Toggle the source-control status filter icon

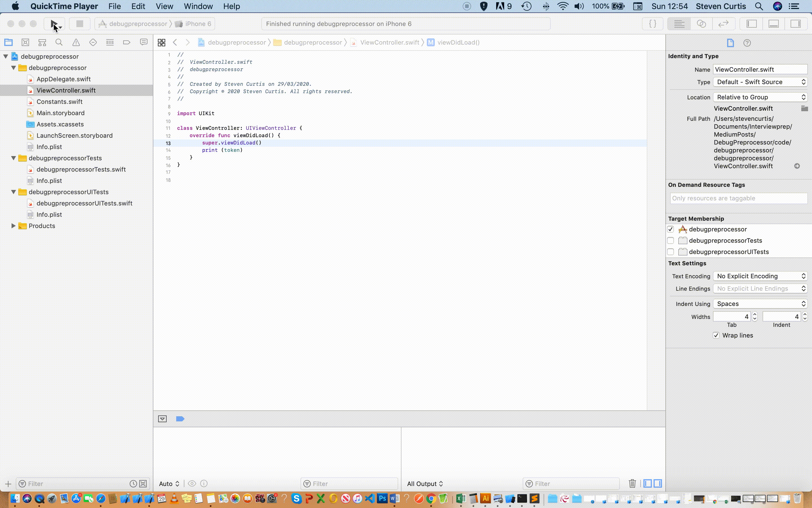coord(143,484)
